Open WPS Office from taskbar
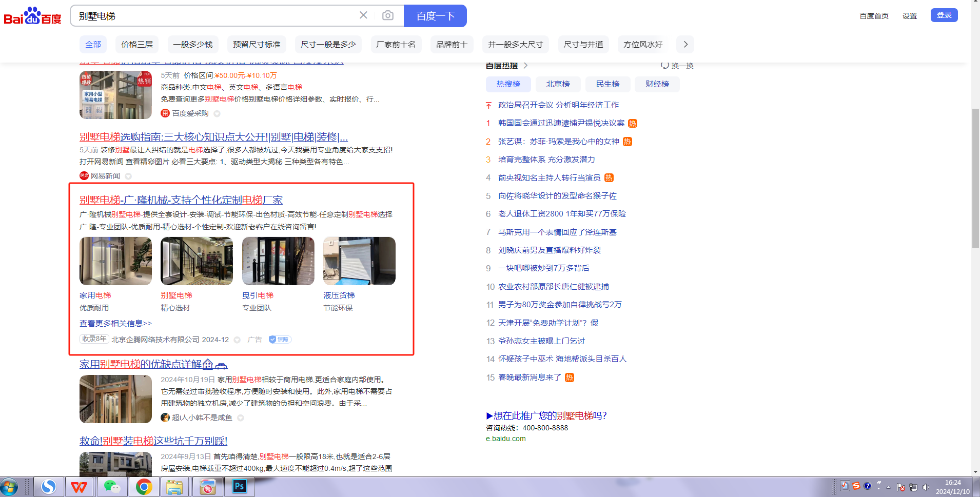The image size is (980, 497). point(79,487)
